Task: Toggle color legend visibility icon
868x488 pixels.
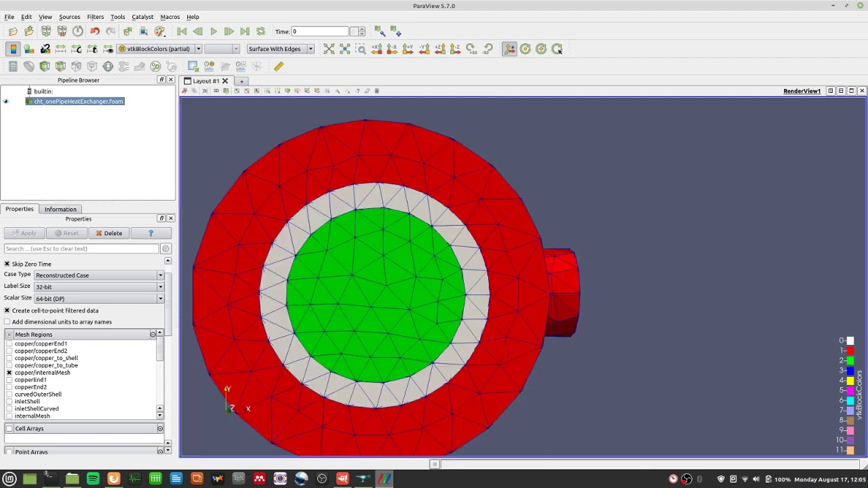Action: (13, 49)
